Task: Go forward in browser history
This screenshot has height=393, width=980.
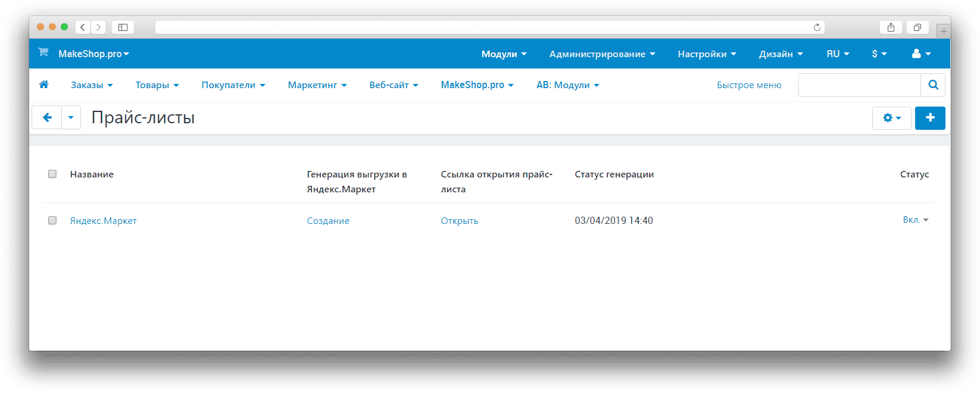Action: pos(98,27)
